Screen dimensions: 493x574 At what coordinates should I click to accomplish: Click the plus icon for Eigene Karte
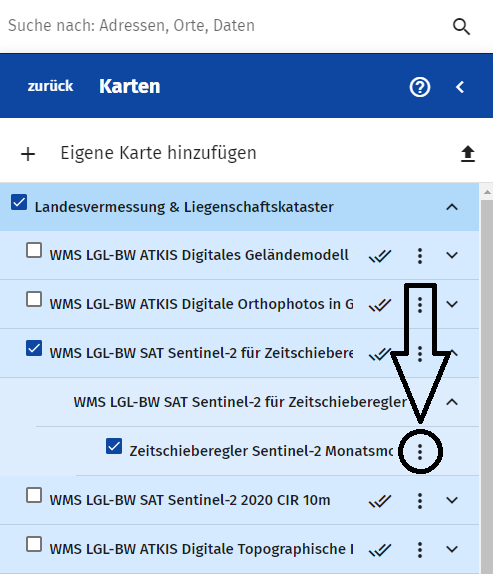coord(28,154)
